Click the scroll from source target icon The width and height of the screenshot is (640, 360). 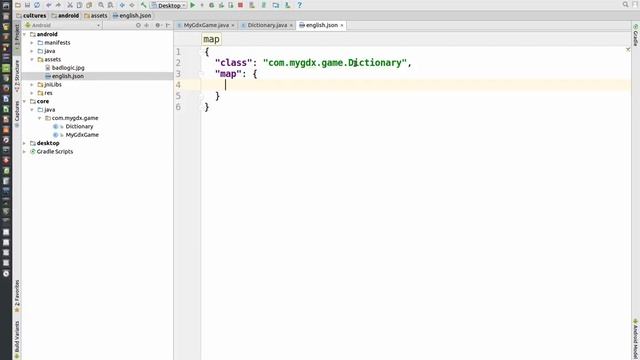pos(138,25)
